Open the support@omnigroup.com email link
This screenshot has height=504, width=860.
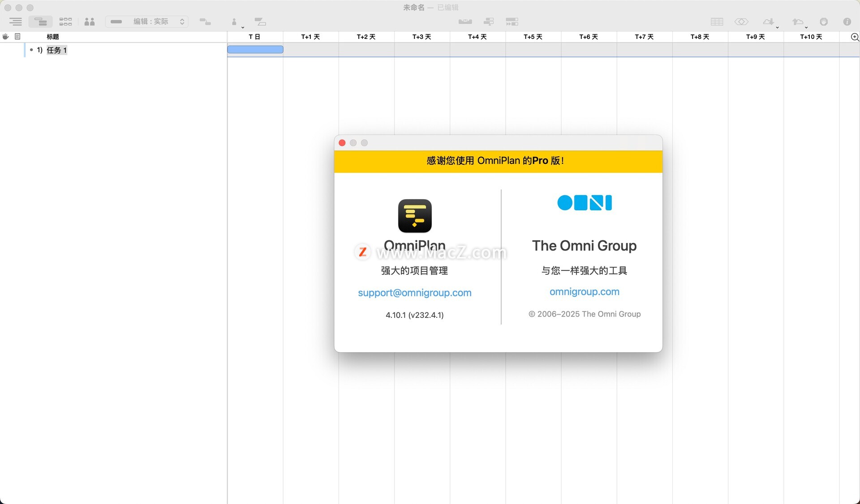click(414, 293)
